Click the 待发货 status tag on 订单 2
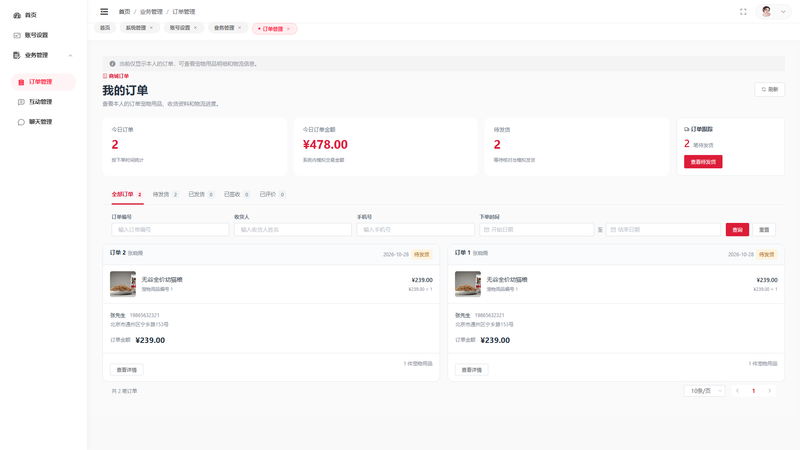The width and height of the screenshot is (800, 450). 421,254
